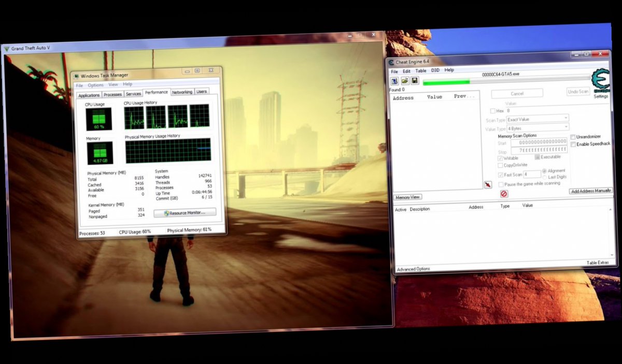622x364 pixels.
Task: Click the Fast Scan alignment value field
Action: coord(532,174)
